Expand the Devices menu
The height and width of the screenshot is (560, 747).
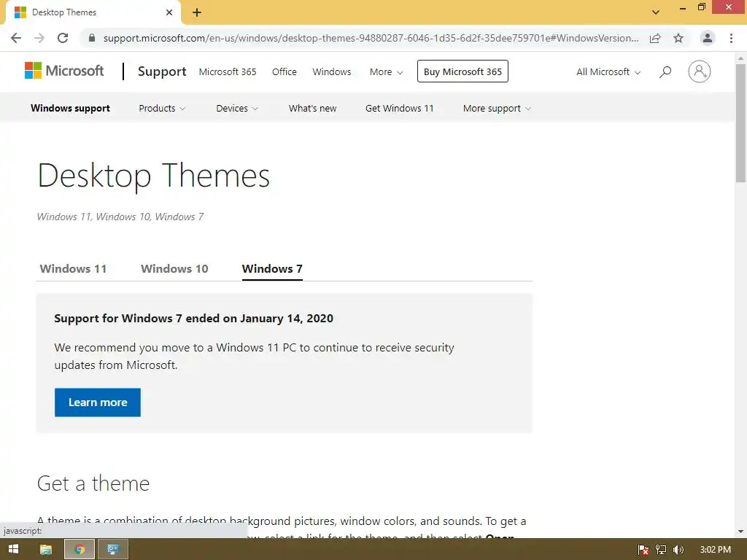tap(237, 108)
